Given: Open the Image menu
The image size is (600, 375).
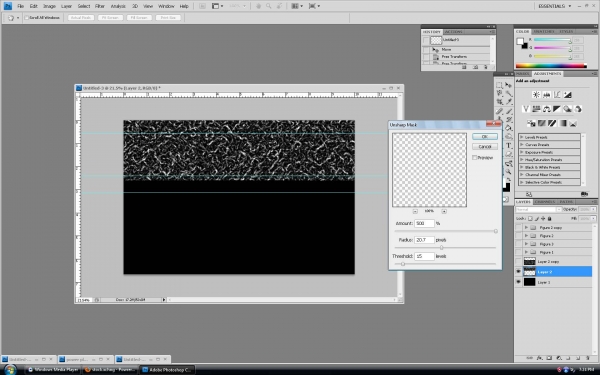Looking at the screenshot, I should point(49,6).
